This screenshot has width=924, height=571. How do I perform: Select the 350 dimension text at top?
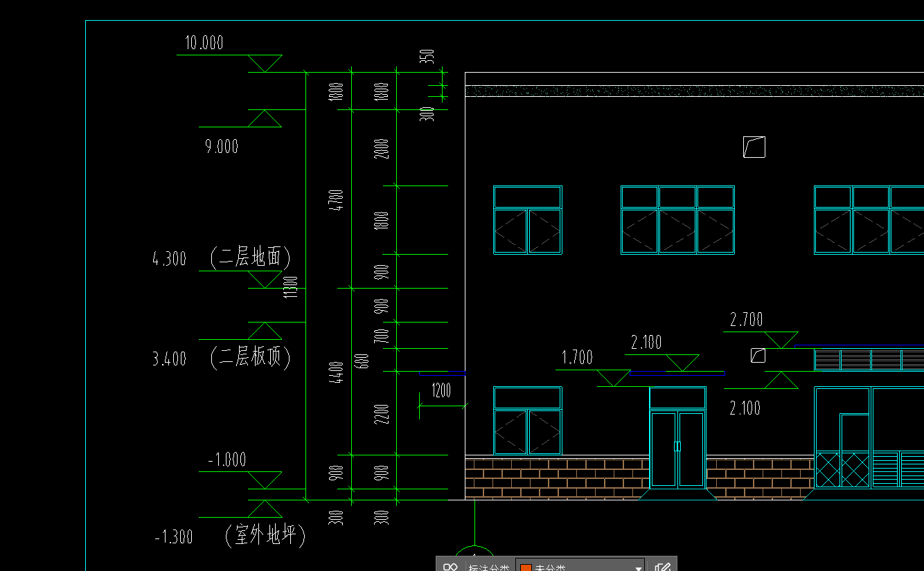point(427,57)
